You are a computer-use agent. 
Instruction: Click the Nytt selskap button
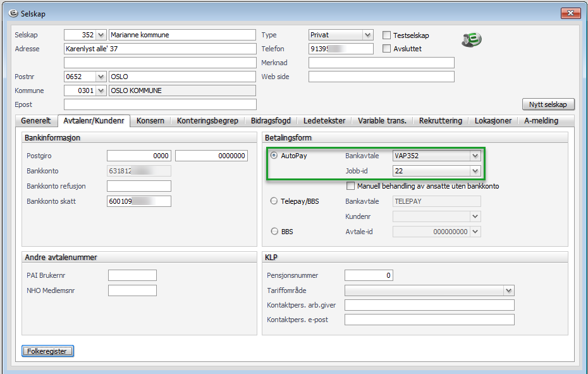coord(548,104)
